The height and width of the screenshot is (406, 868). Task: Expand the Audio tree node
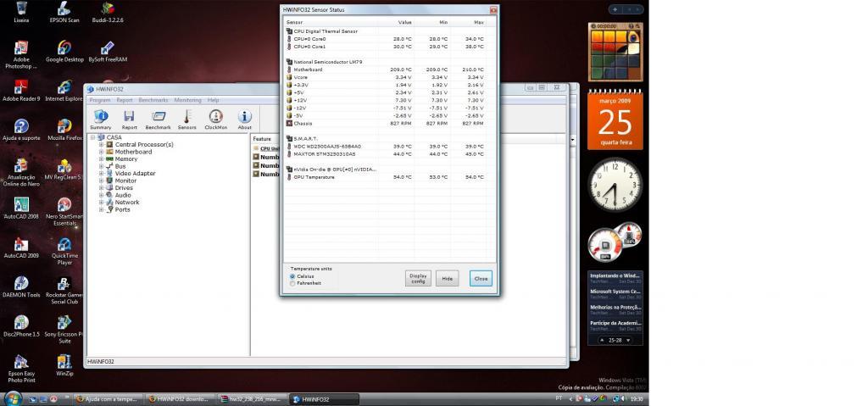(102, 195)
